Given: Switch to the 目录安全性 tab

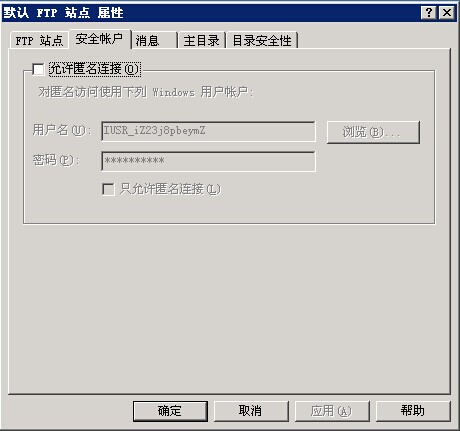Looking at the screenshot, I should pos(262,41).
